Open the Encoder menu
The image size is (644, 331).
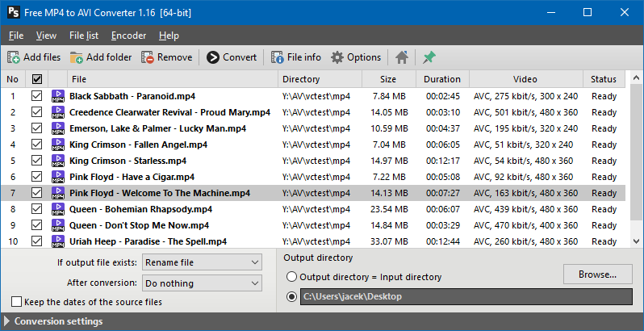pyautogui.click(x=128, y=36)
